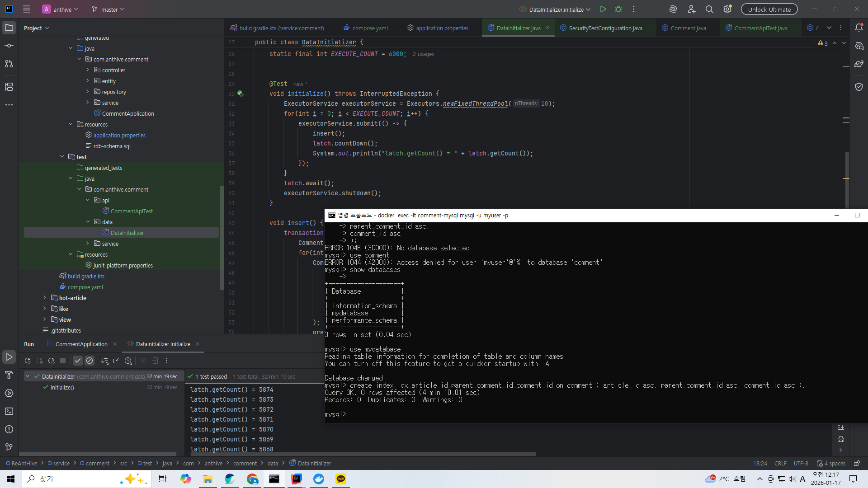Click the Unlock Ultimate button

coord(769,9)
